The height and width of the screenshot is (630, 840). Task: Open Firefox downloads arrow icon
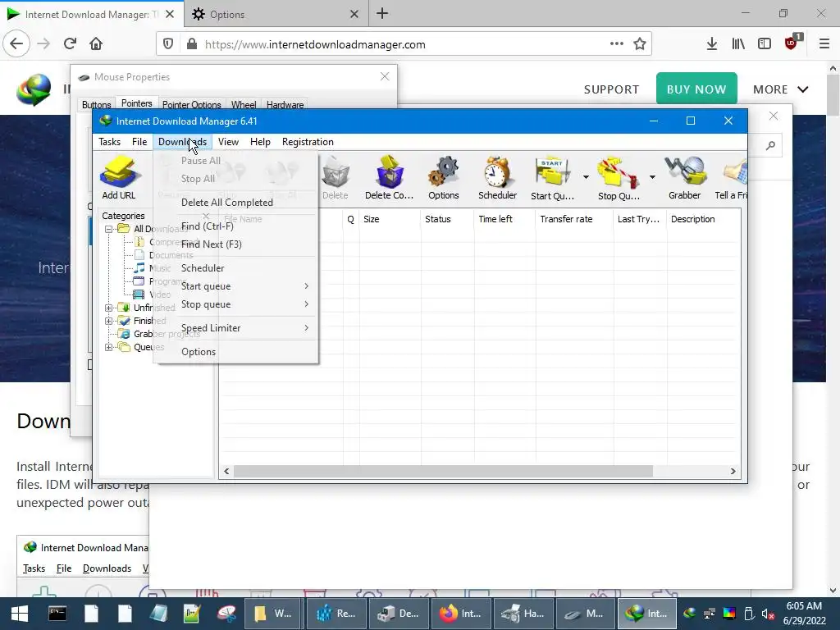click(x=711, y=44)
